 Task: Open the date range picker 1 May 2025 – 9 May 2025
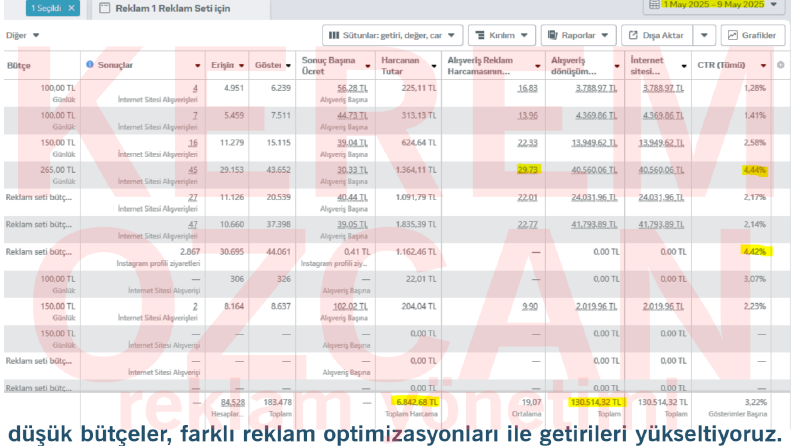(x=713, y=5)
